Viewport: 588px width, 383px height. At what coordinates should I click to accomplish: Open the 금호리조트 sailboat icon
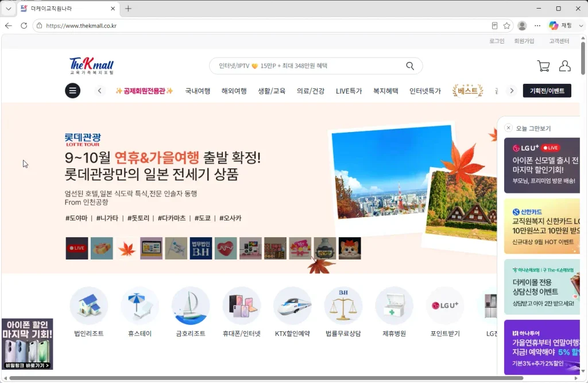point(191,305)
